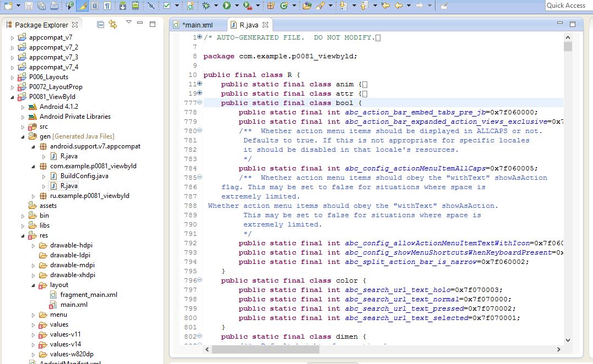The width and height of the screenshot is (593, 364).
Task: Select main.xml under layout folder
Action: tap(74, 305)
